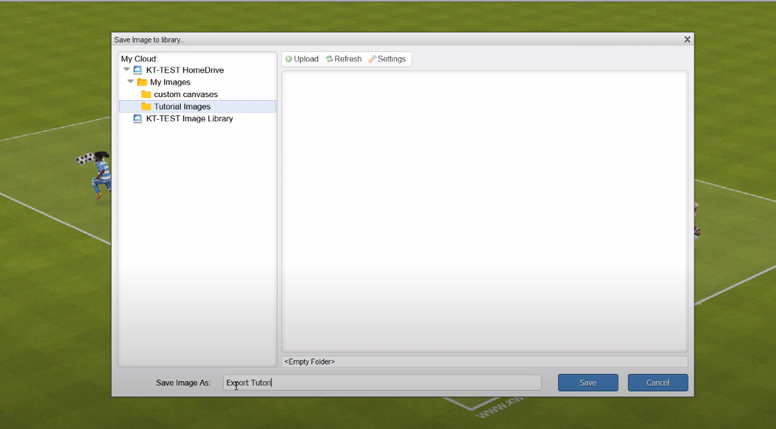
Task: Click the KT-TEST HomeDrive drive icon
Action: [x=138, y=70]
